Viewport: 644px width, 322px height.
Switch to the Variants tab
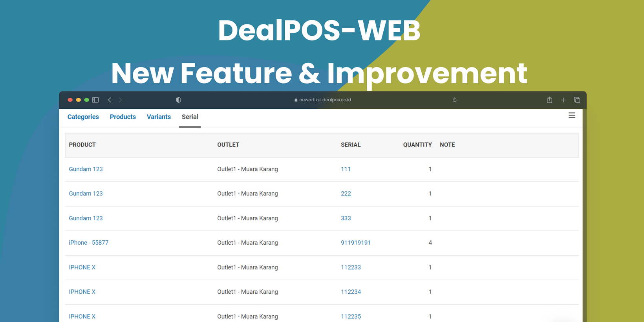159,117
